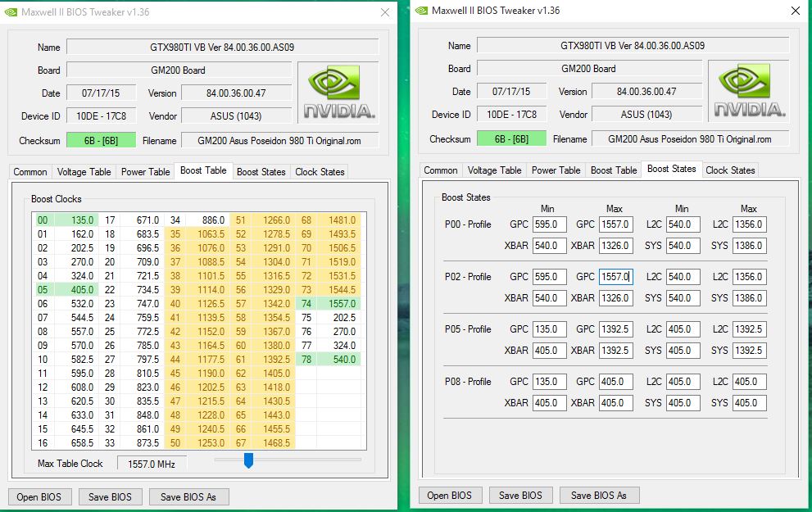Viewport: 812px width, 512px height.
Task: Select boost clock entry 78 value 540.0
Action: click(x=338, y=360)
